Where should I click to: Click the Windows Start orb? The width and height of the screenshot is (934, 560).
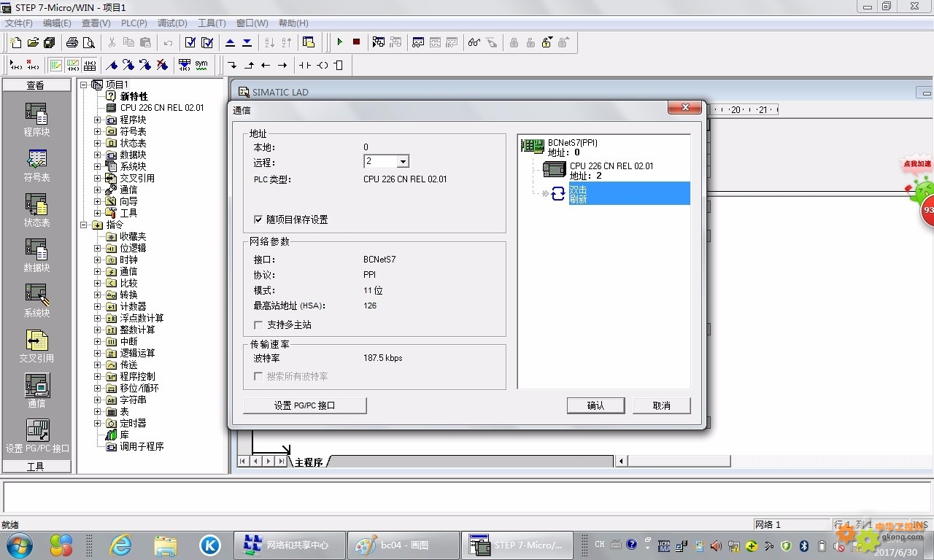(x=18, y=545)
